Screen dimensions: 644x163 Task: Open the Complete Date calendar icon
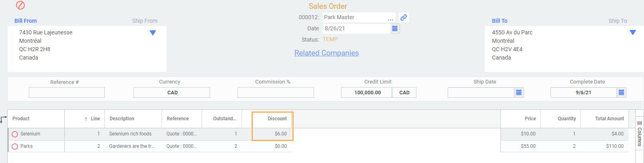pos(621,93)
